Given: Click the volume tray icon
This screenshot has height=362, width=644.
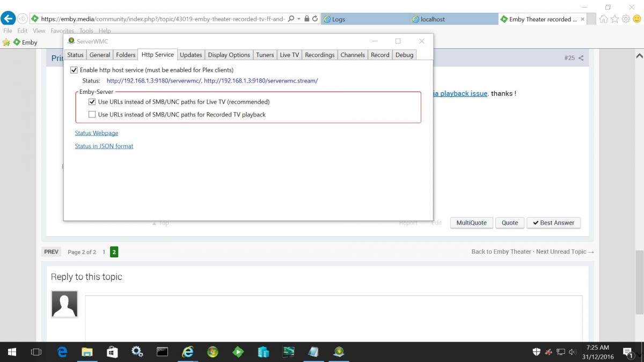Looking at the screenshot, I should [572, 352].
